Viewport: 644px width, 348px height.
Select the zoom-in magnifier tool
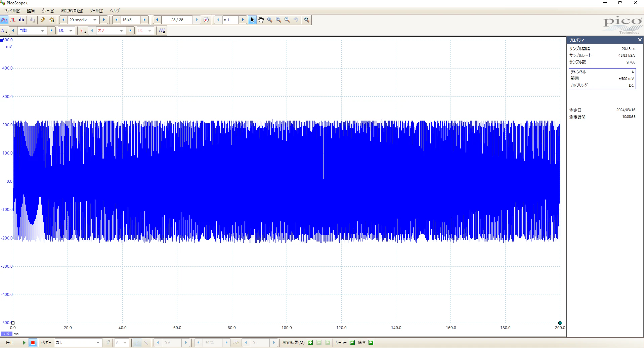278,20
